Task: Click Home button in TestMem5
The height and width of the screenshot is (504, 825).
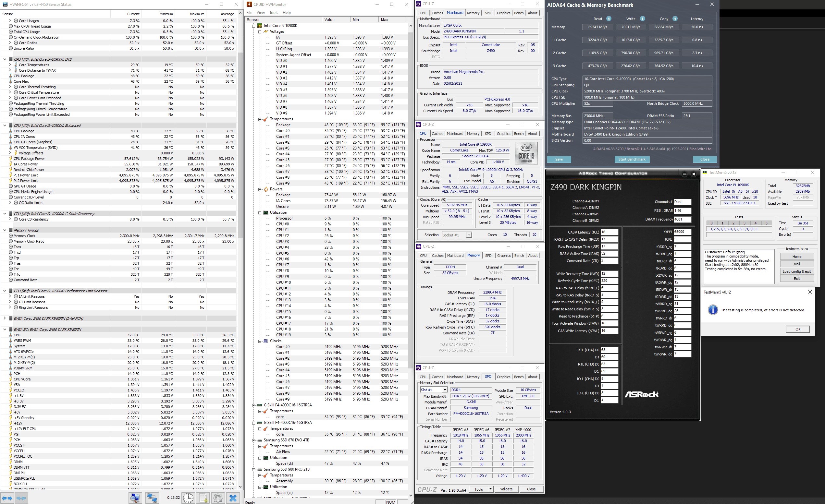Action: click(797, 257)
